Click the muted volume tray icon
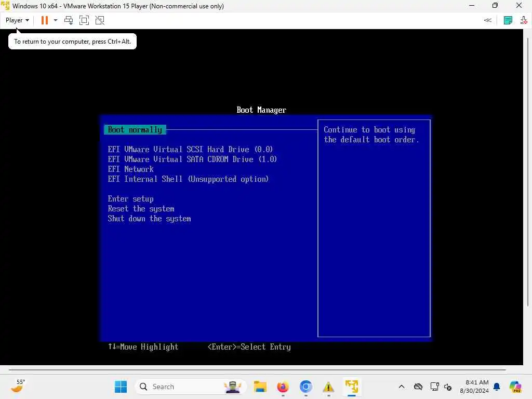The height and width of the screenshot is (399, 532). (448, 387)
